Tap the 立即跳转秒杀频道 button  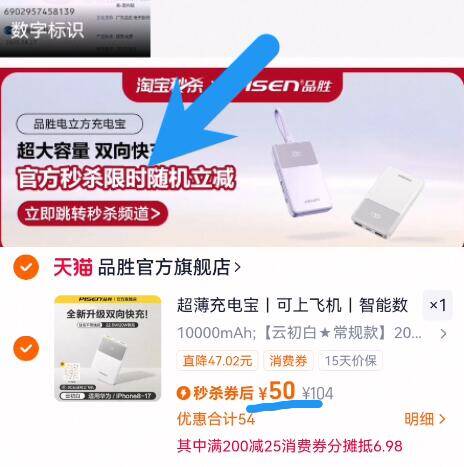(x=92, y=214)
